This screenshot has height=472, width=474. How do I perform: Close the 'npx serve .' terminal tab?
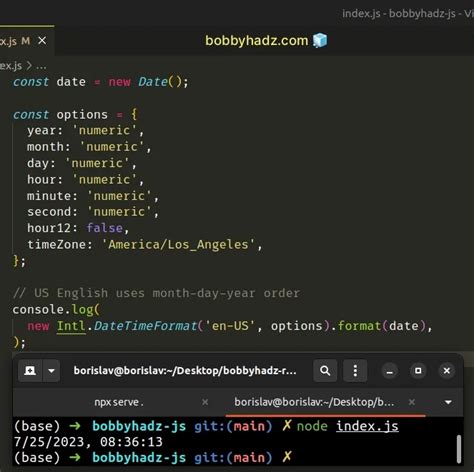(205, 402)
